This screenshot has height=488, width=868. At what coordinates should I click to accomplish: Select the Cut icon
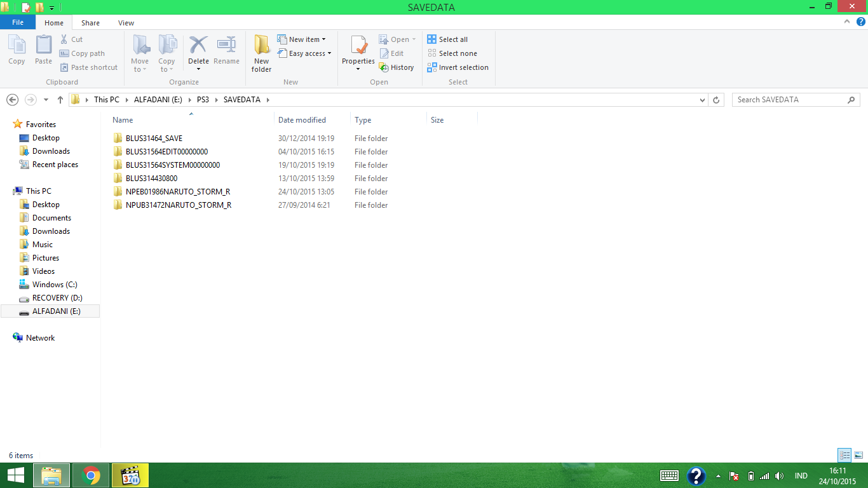pos(72,39)
